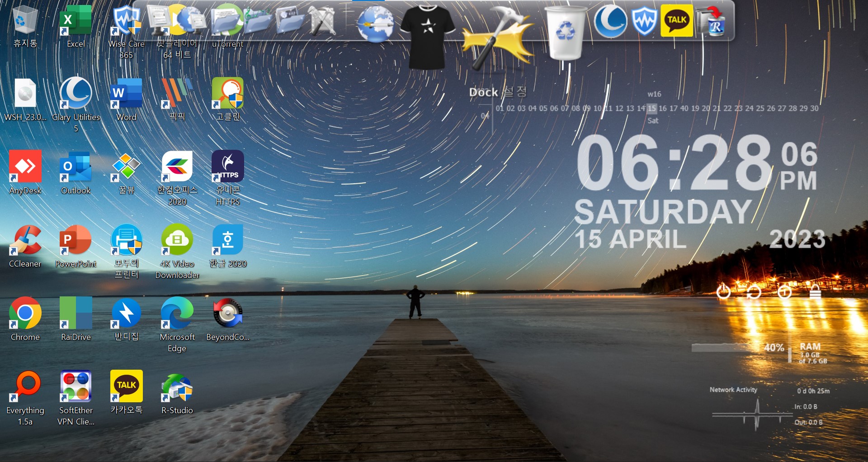Open the 한컴오피스 2020 shortcut
Screen dimensions: 868x462
[x=177, y=178]
